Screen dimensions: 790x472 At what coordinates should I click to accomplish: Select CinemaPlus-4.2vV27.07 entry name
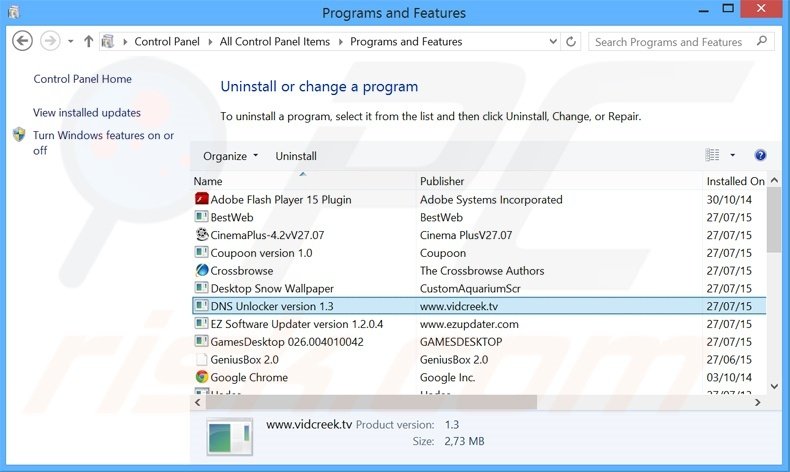click(267, 235)
